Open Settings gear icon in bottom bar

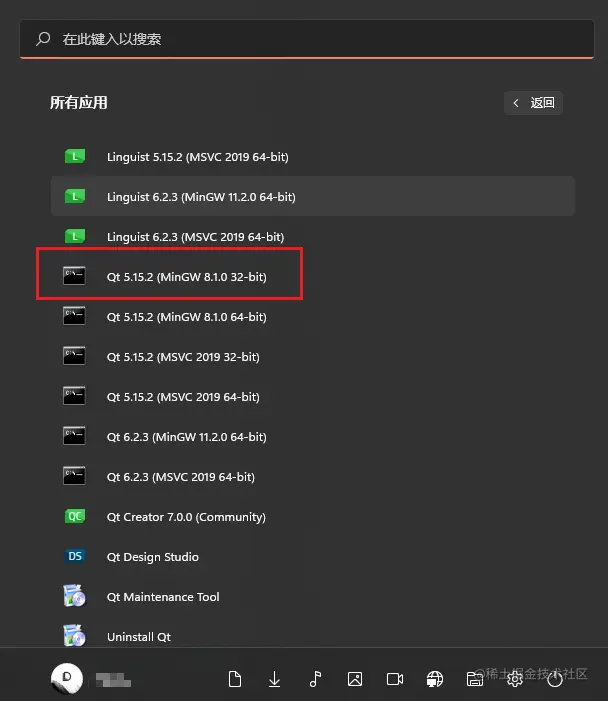pyautogui.click(x=515, y=679)
